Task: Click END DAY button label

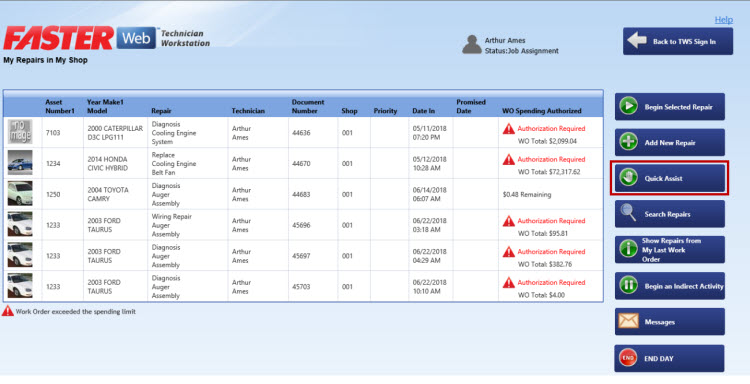Action: click(x=659, y=359)
